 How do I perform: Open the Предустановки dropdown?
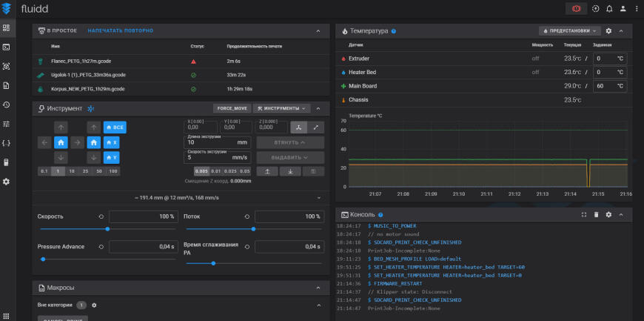[x=569, y=31]
